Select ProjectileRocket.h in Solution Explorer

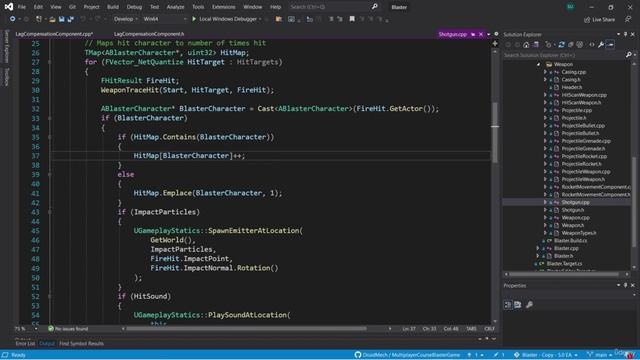tap(581, 164)
